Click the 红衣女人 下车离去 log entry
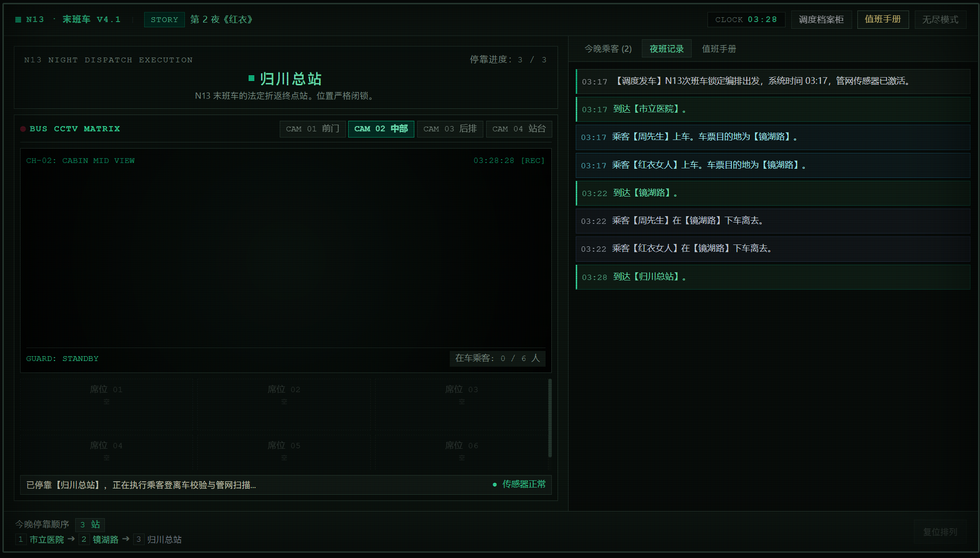The width and height of the screenshot is (980, 558). pos(773,249)
